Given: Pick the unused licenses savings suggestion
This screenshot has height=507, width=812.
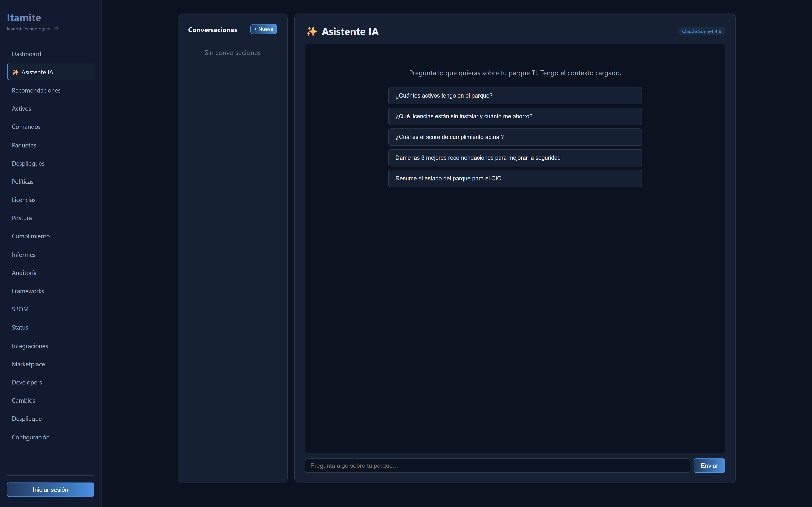Looking at the screenshot, I should pyautogui.click(x=515, y=116).
